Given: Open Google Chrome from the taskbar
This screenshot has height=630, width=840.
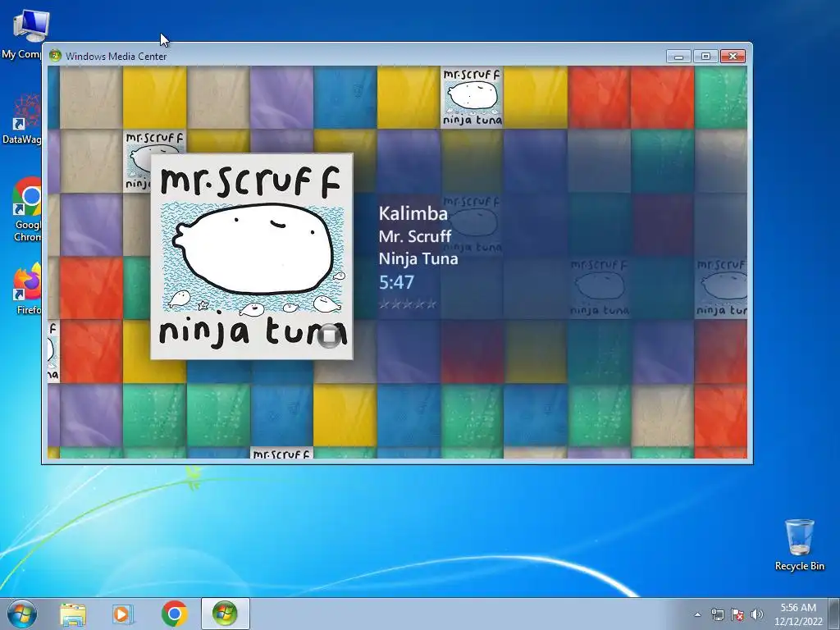Looking at the screenshot, I should (175, 614).
